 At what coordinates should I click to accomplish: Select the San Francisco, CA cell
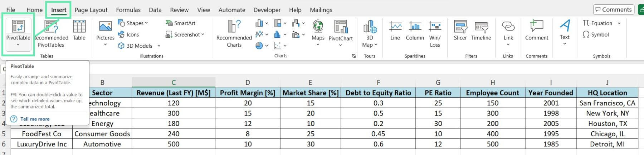point(607,103)
